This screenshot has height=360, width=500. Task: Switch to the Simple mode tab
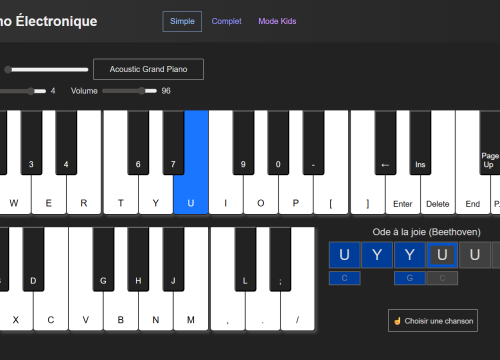click(x=182, y=21)
